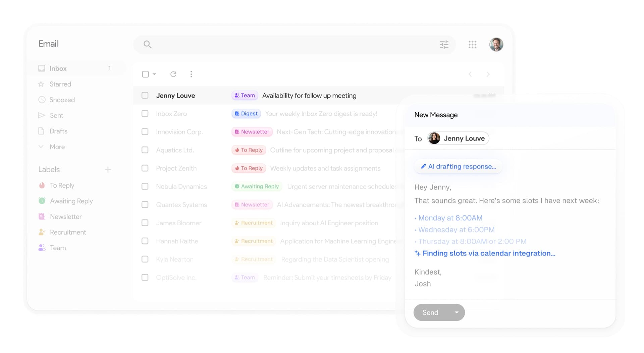Click the AI drafting response chip
This screenshot has height=353, width=644.
coord(458,167)
